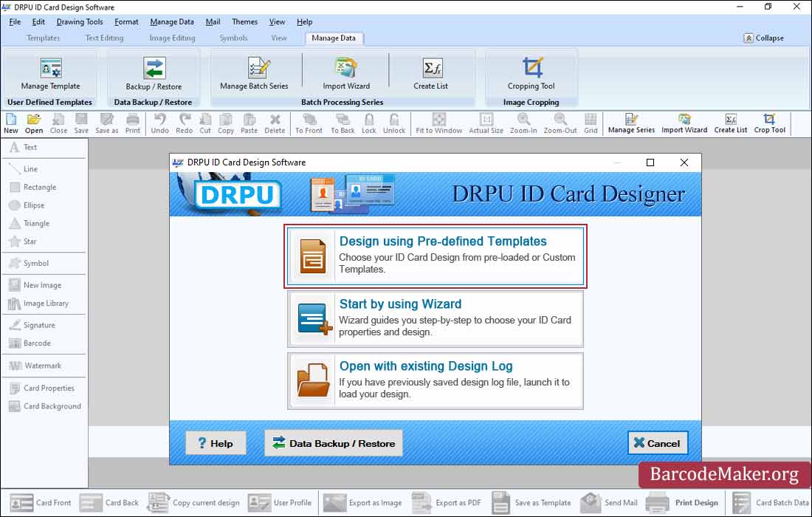
Task: Click Print Design in bottom bar
Action: 682,502
